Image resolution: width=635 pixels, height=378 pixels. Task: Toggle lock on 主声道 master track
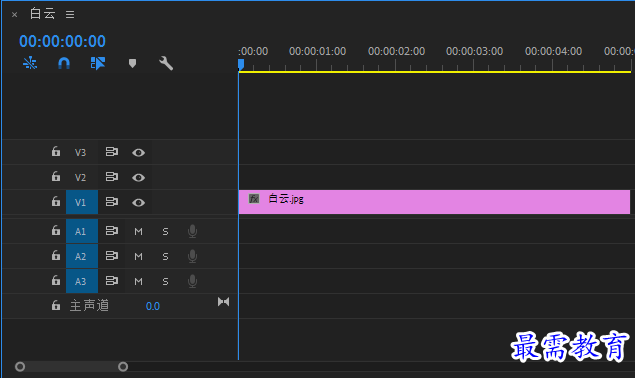pyautogui.click(x=55, y=305)
